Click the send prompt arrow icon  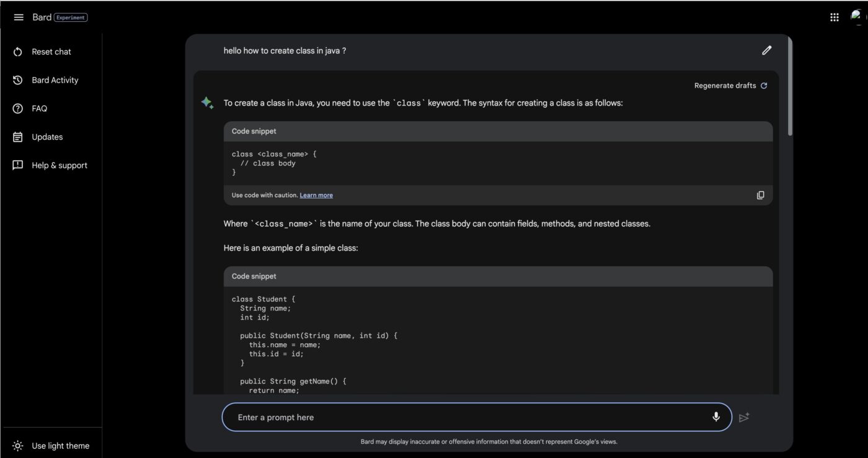point(745,417)
